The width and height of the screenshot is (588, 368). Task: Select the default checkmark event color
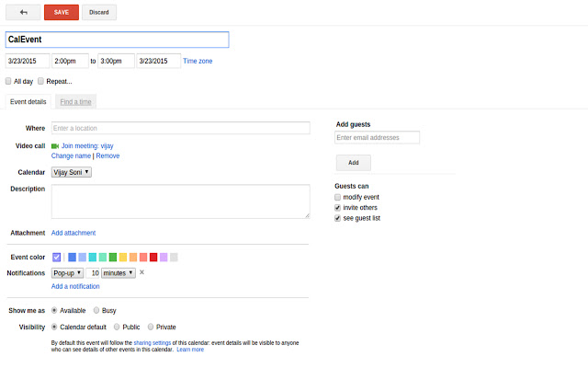click(x=57, y=257)
